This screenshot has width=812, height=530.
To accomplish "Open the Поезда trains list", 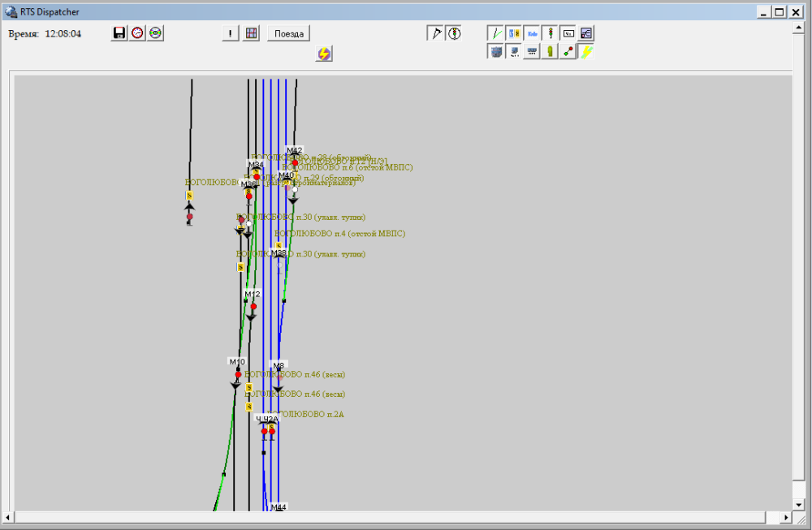I will click(289, 33).
